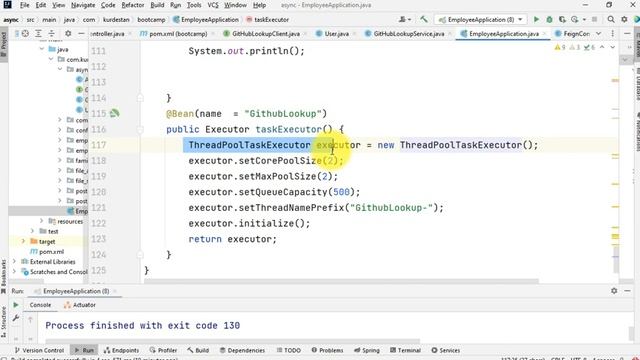Open the editor tabs more-options menu
The height and width of the screenshot is (360, 640).
[x=613, y=33]
